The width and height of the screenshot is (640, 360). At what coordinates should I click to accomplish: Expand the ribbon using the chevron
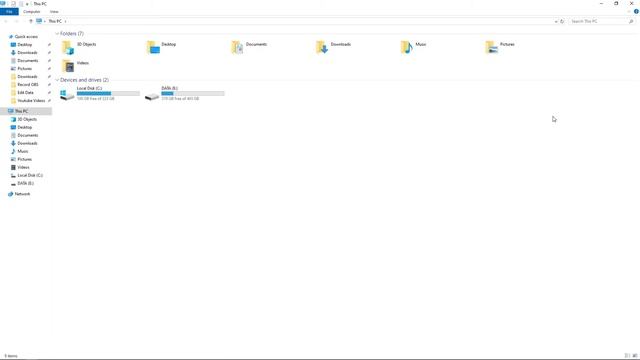(629, 11)
